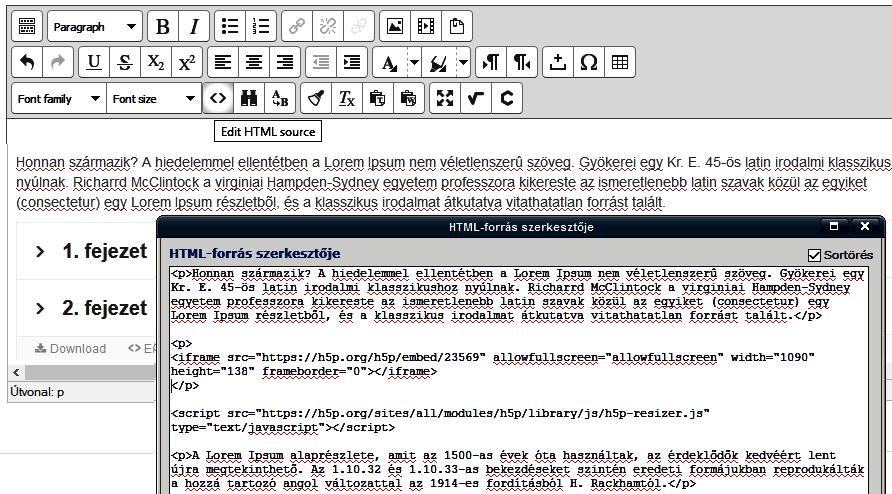Apply background highlight color
This screenshot has height=494, width=892.
point(439,62)
